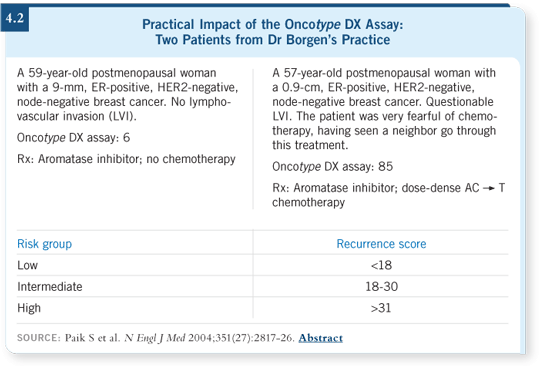
Task: Click the Risk group column header
Action: (x=44, y=244)
